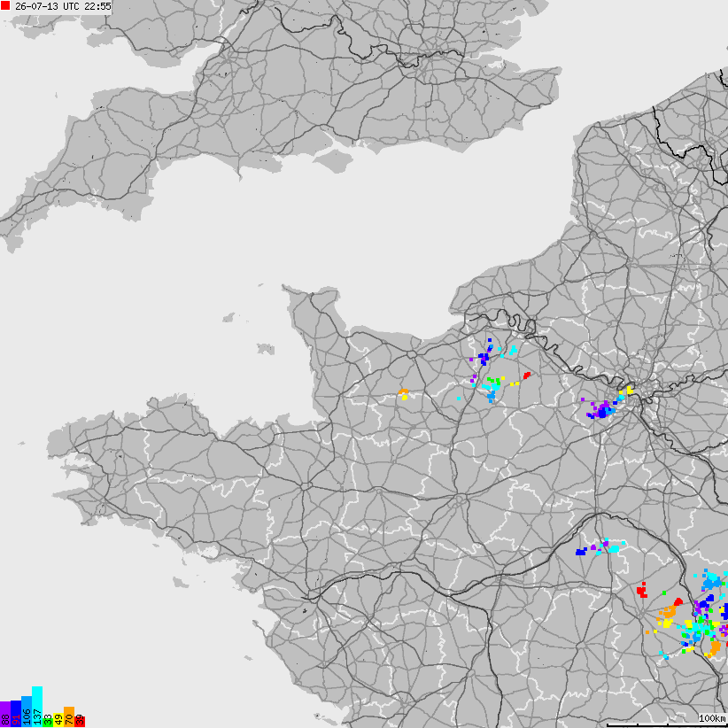This screenshot has width=728, height=728.
Task: Click the 26-07-13 UTC 22:55 timestamp label
Action: tap(63, 6)
